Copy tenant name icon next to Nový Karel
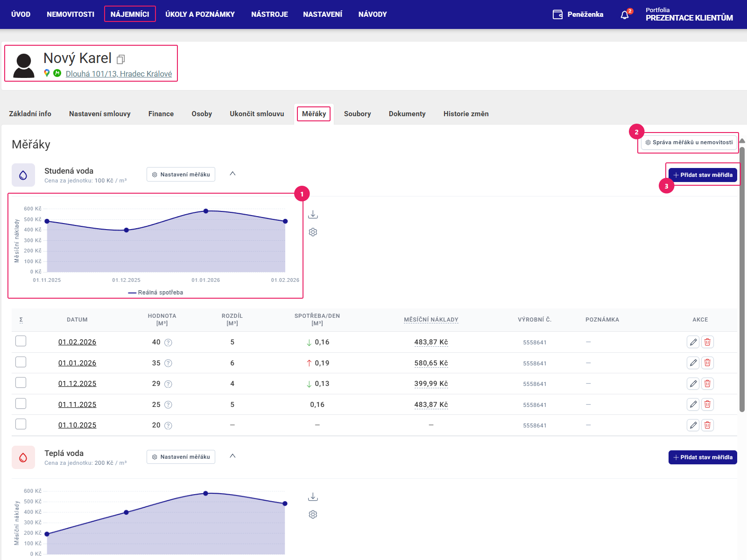 click(x=121, y=59)
